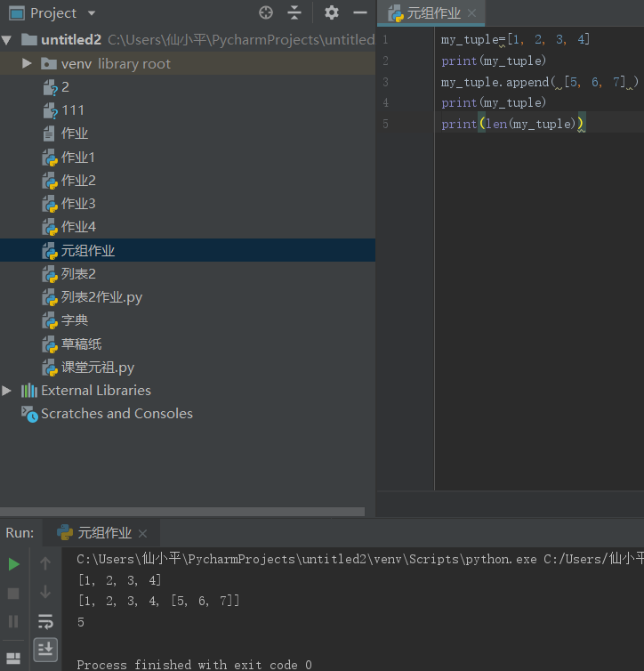Collapse the untitled2 project root
The width and height of the screenshot is (644, 671).
pyautogui.click(x=6, y=41)
